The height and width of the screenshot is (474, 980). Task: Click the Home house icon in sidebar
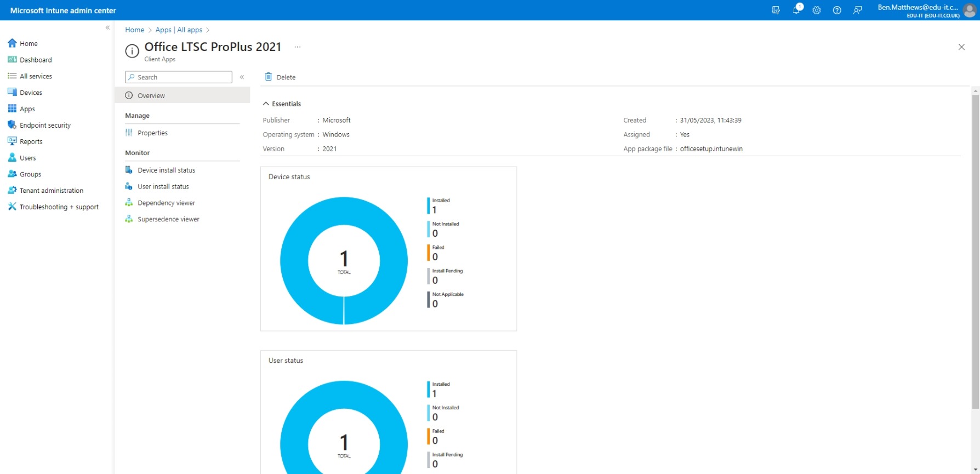tap(12, 43)
